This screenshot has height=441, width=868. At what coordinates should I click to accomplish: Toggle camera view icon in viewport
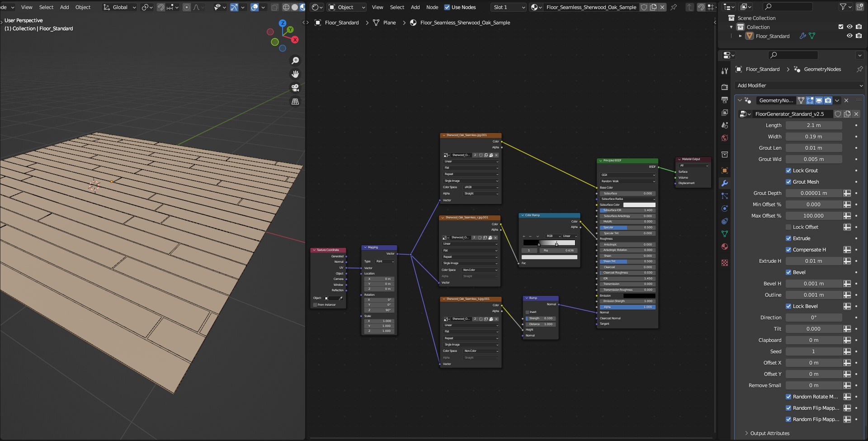pyautogui.click(x=295, y=88)
